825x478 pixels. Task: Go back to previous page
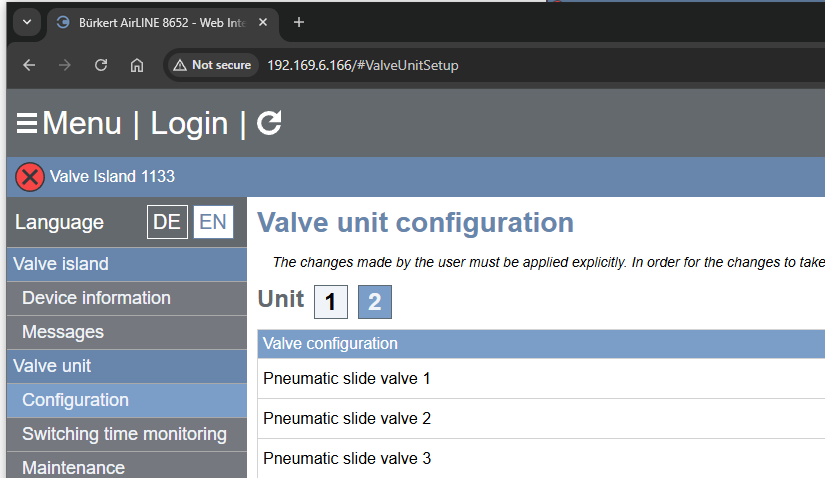coord(29,65)
